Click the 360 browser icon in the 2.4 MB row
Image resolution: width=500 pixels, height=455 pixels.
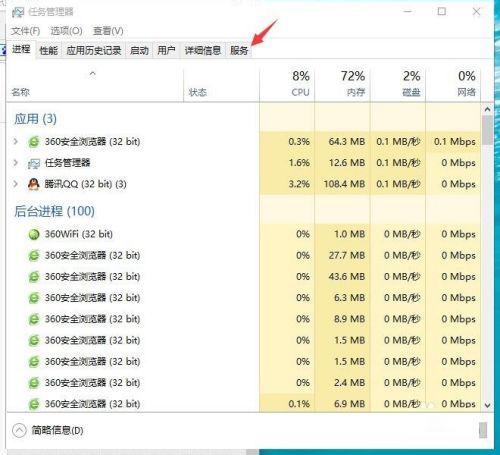33,383
